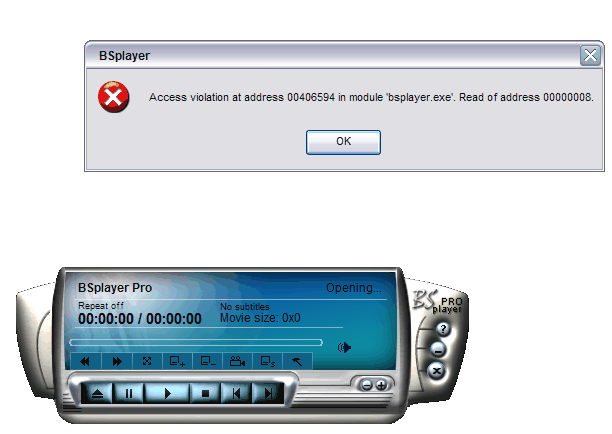Click the movie seek progress bar

[196, 343]
